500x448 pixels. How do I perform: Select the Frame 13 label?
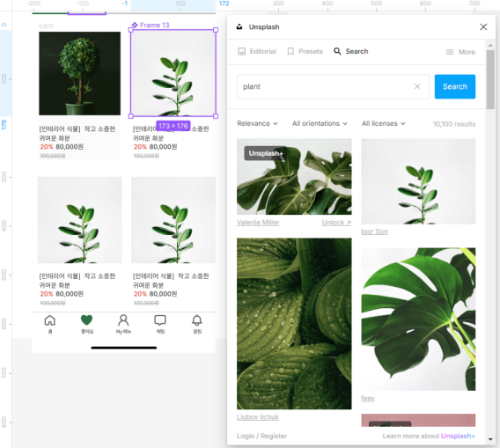(x=155, y=25)
